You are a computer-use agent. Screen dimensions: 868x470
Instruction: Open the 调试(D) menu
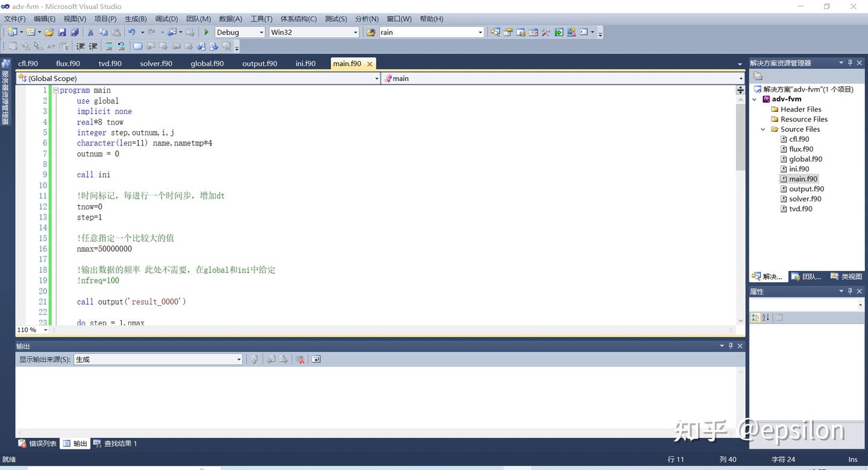[166, 19]
